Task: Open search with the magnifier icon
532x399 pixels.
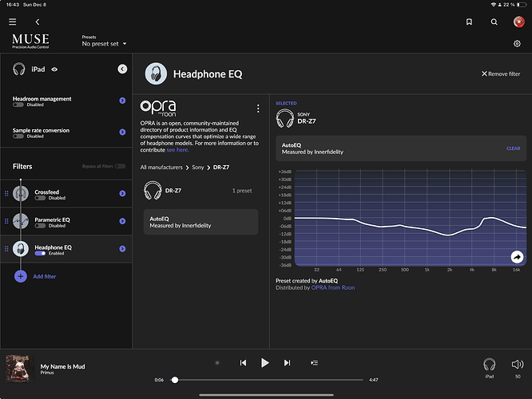Action: tap(494, 22)
